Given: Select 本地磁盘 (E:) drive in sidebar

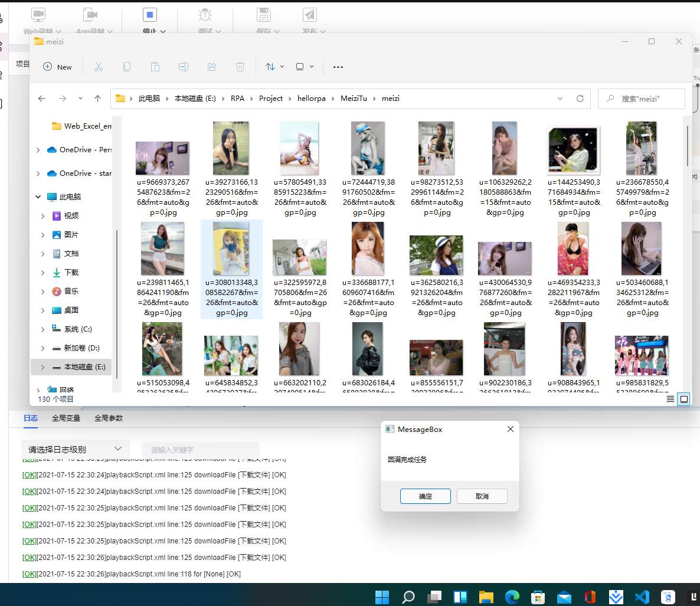Looking at the screenshot, I should tap(71, 367).
